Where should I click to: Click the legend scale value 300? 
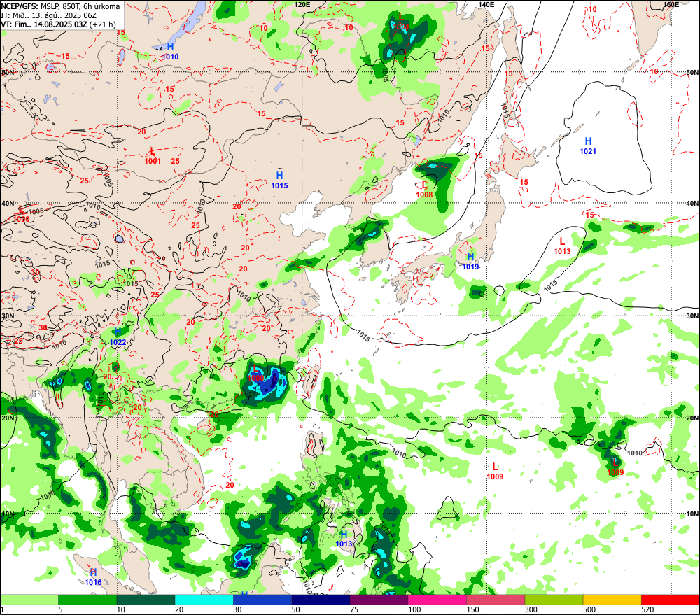[x=531, y=609]
